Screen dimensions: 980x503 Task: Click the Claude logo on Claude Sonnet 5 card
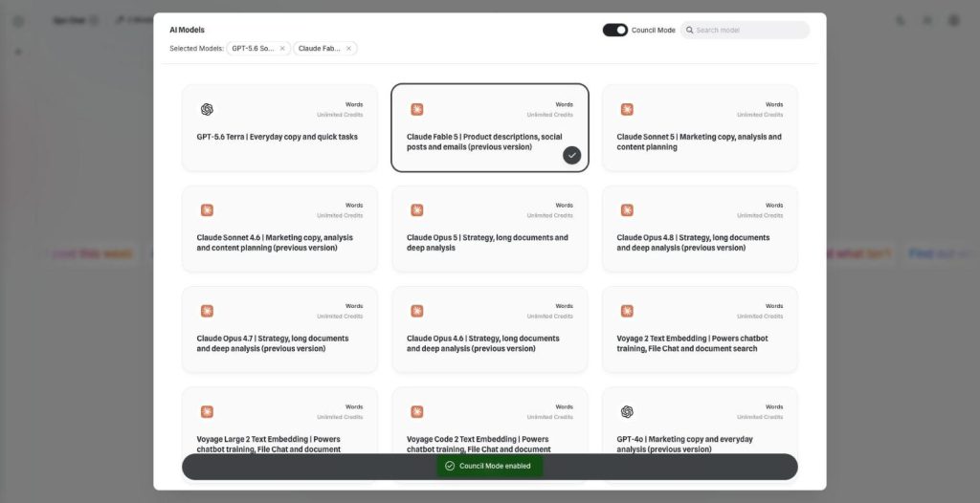click(627, 109)
